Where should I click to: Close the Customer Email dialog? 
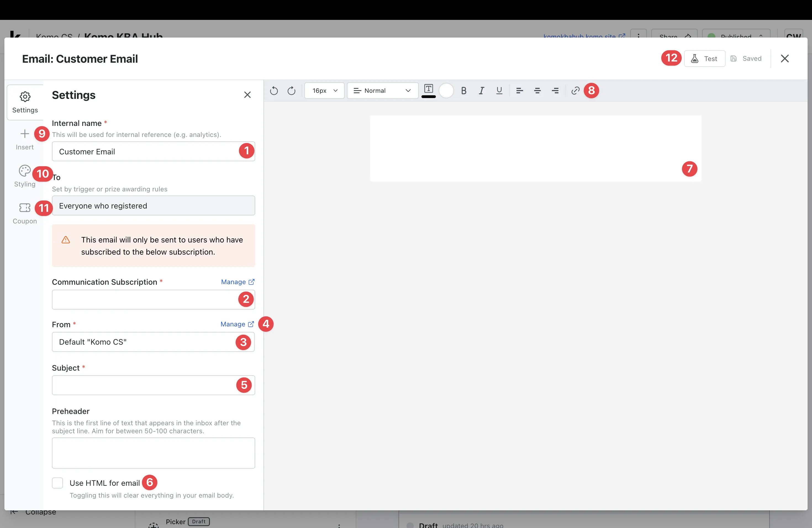[785, 59]
